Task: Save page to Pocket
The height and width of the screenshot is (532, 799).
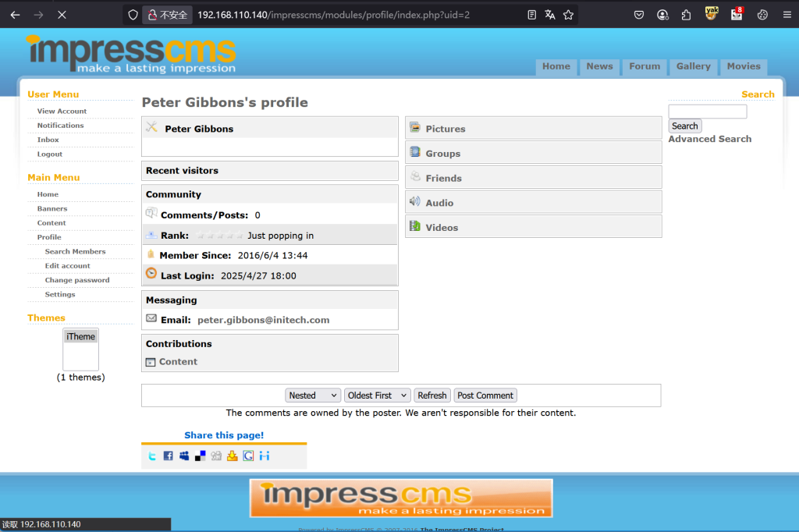Action: click(638, 15)
